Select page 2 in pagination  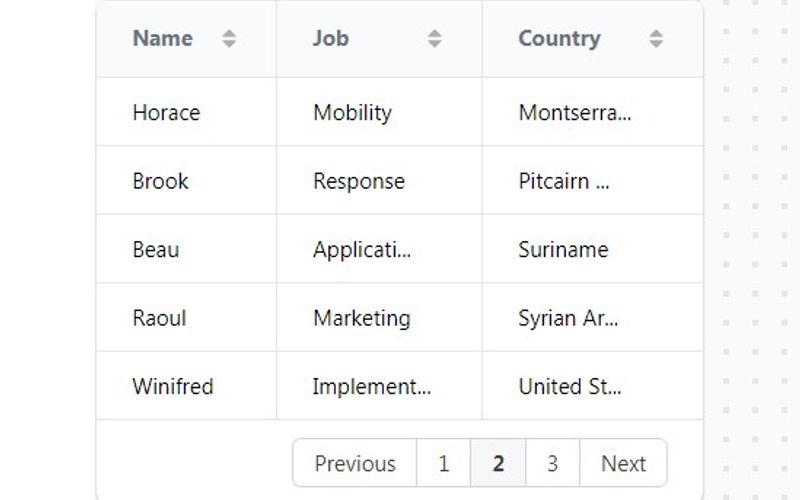coord(498,463)
